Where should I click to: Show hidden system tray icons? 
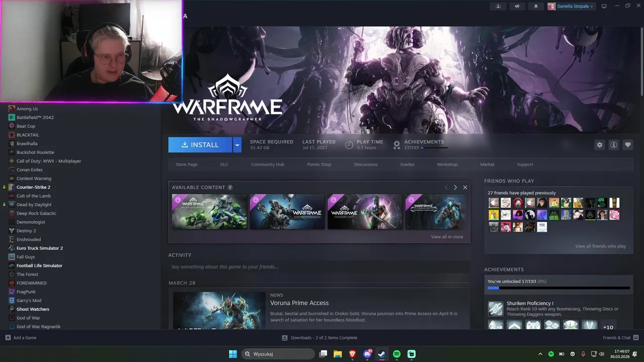[x=540, y=354]
